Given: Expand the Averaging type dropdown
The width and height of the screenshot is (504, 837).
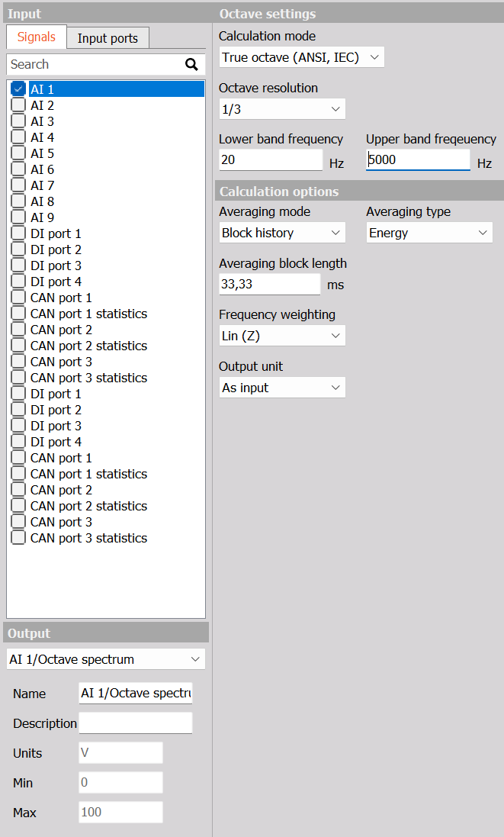Looking at the screenshot, I should 429,233.
